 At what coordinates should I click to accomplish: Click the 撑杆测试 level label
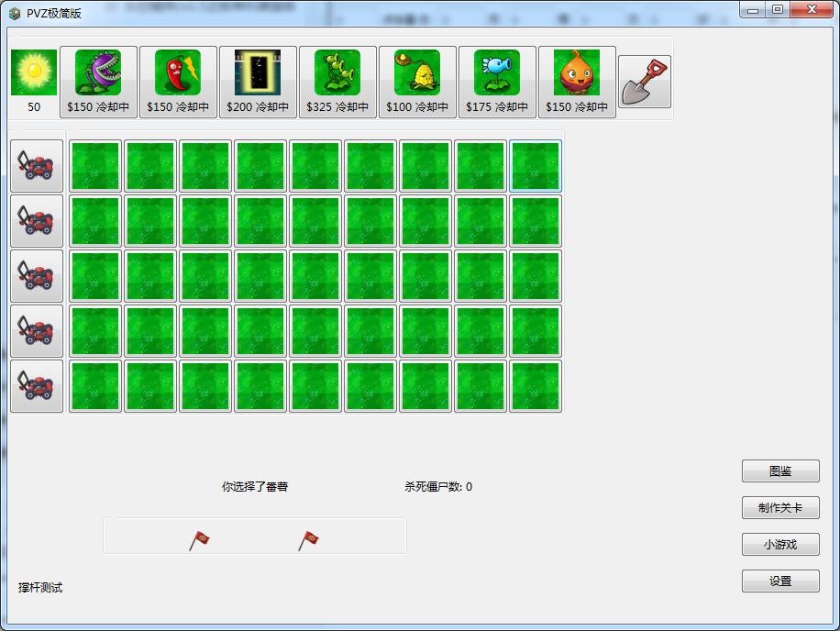(x=40, y=588)
